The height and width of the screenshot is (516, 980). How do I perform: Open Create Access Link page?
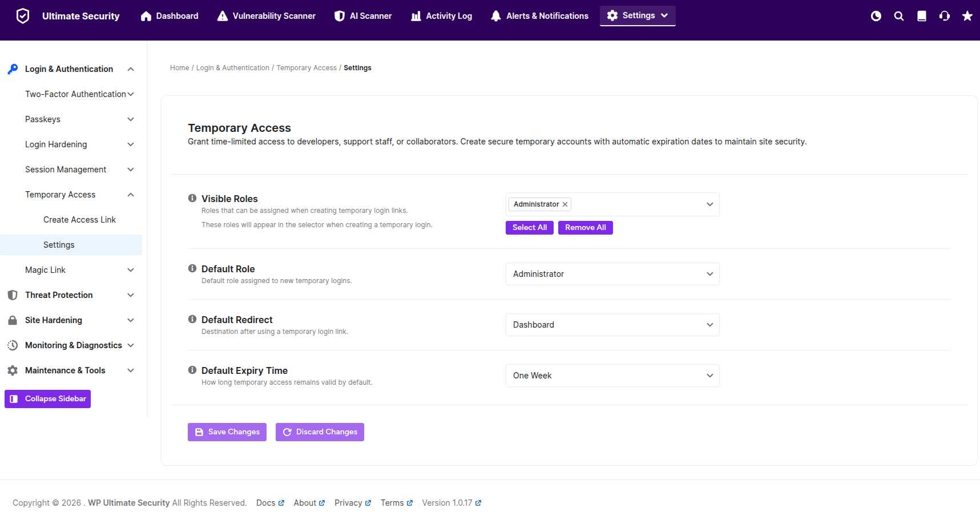tap(79, 220)
